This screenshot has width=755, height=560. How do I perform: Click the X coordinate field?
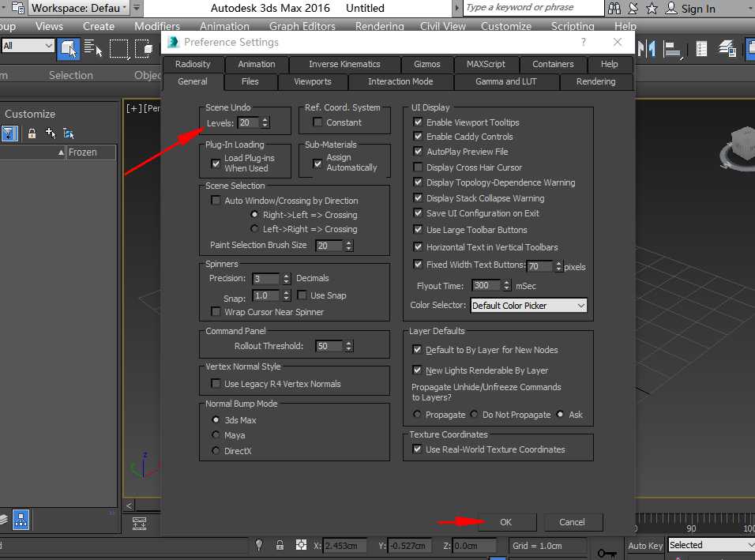344,546
